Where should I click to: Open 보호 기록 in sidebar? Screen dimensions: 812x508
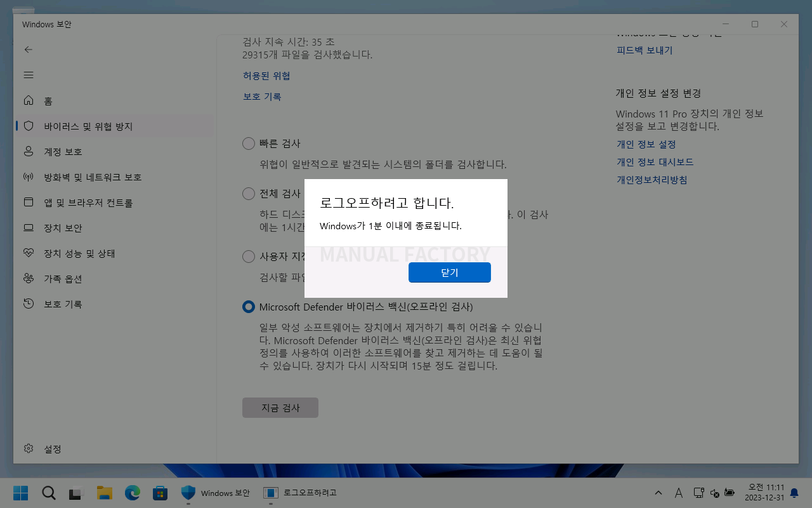[x=114, y=304]
